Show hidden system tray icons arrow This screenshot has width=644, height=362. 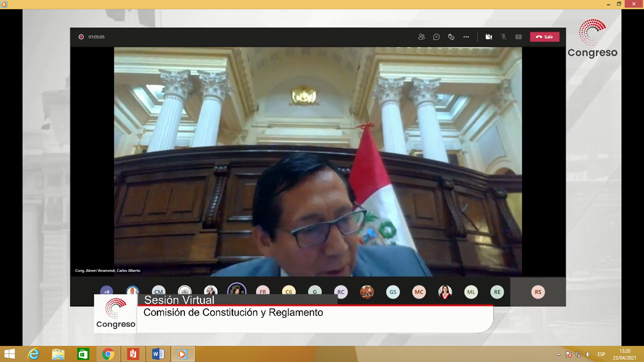(x=559, y=354)
